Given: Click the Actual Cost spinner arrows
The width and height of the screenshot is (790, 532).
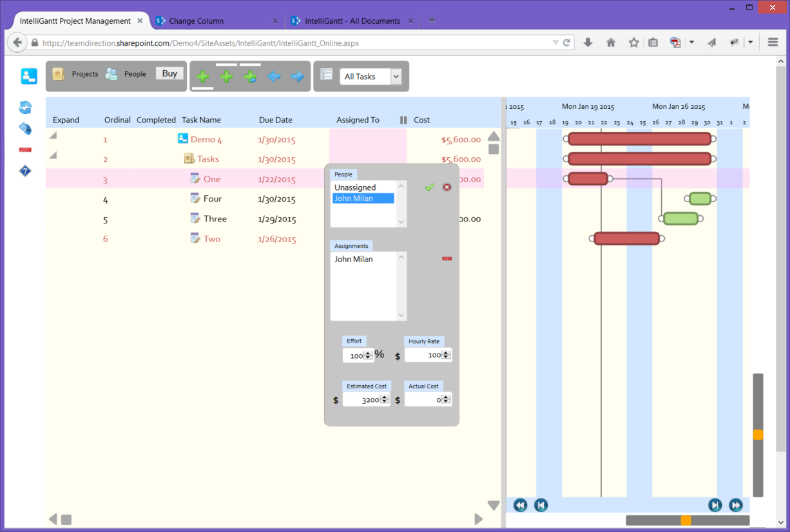Looking at the screenshot, I should coord(446,399).
